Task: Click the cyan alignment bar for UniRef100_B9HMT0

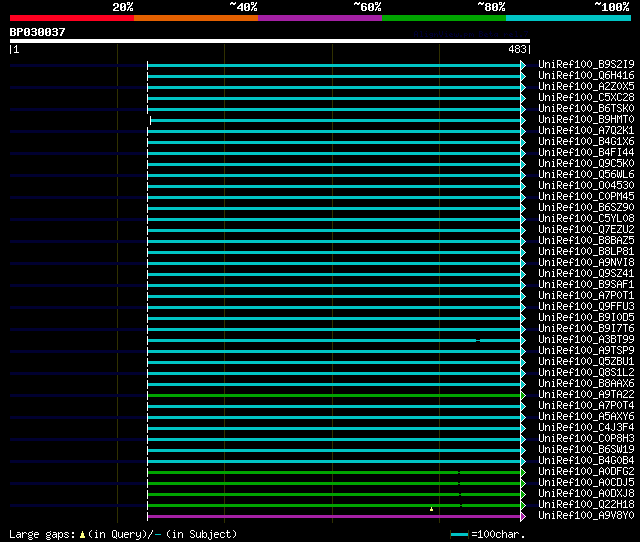Action: [336, 120]
